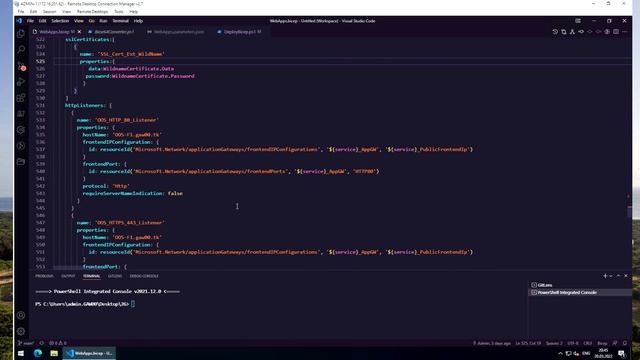The height and width of the screenshot is (360, 640).
Task: Open VS Code View menu
Action: (x=79, y=21)
